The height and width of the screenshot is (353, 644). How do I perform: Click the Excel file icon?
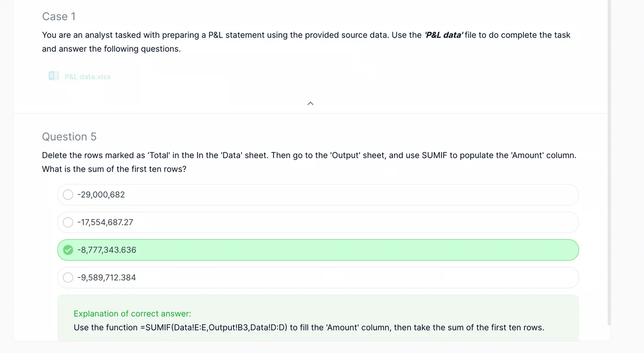53,76
